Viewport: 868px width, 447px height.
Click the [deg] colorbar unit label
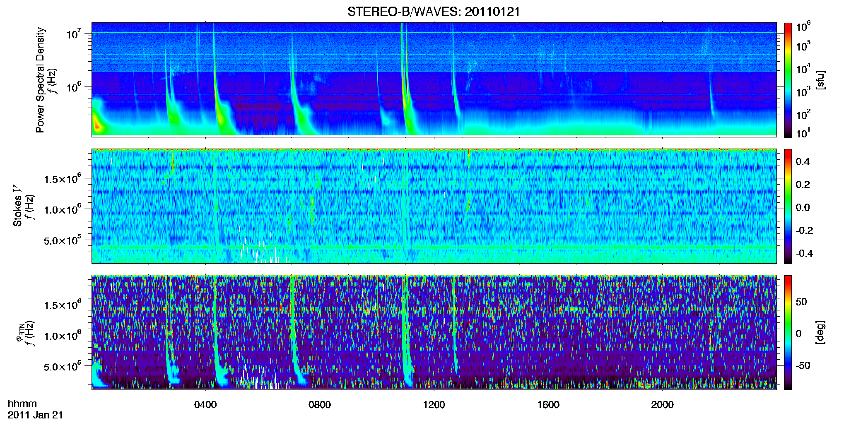(x=820, y=332)
